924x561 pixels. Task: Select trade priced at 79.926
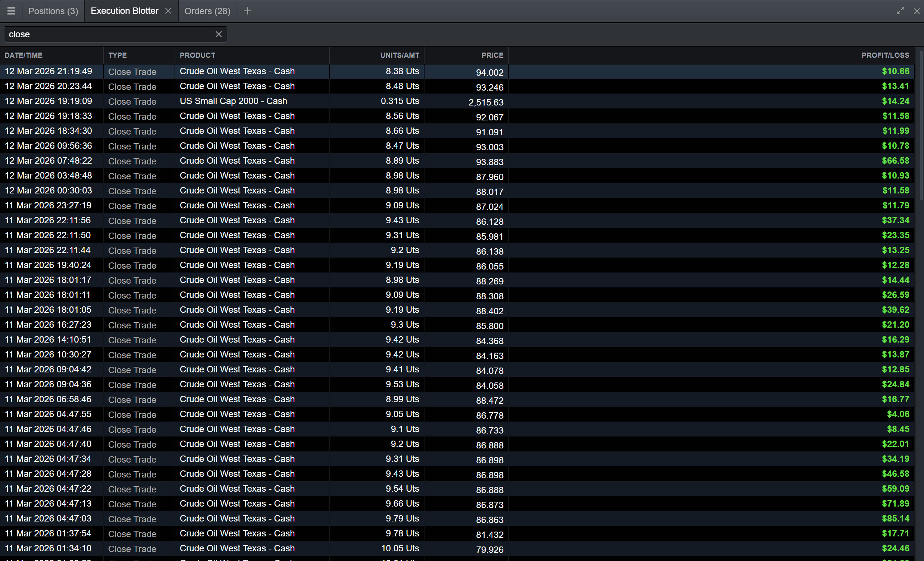489,549
